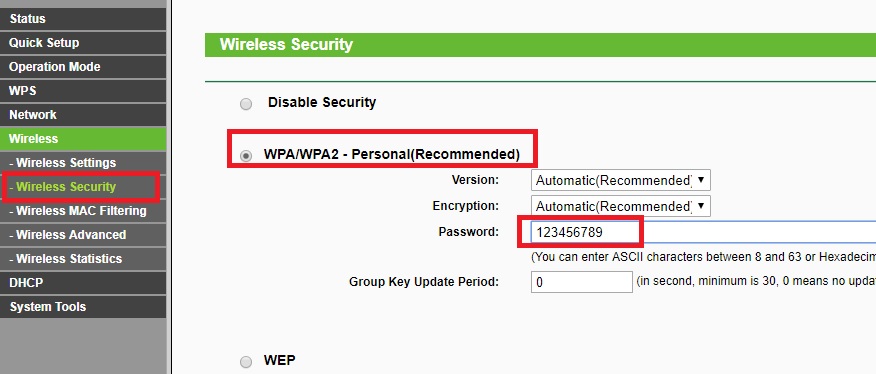Select the Disable Security radio button

tap(246, 104)
